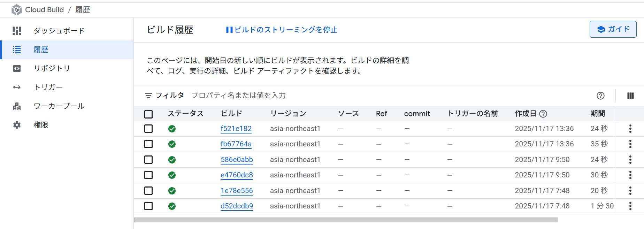Screen dimensions: 644x229
Task: Click the リージョン column header
Action: 288,114
